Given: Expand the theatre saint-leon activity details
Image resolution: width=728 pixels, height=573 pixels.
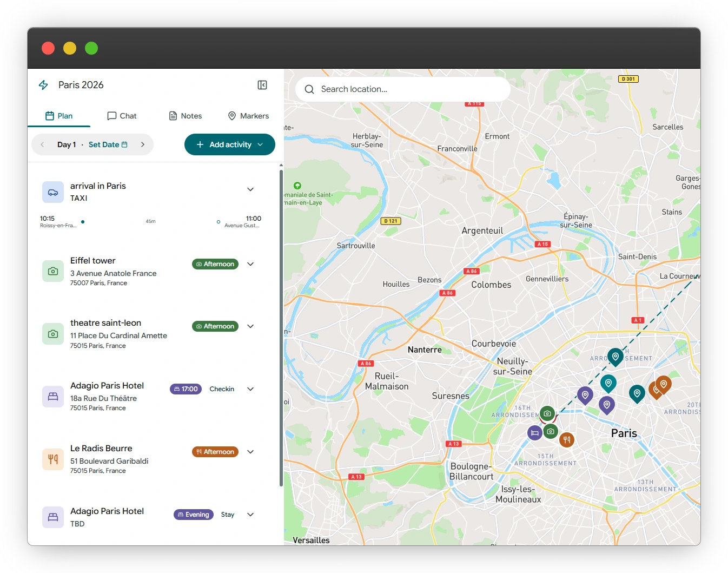Looking at the screenshot, I should point(250,326).
